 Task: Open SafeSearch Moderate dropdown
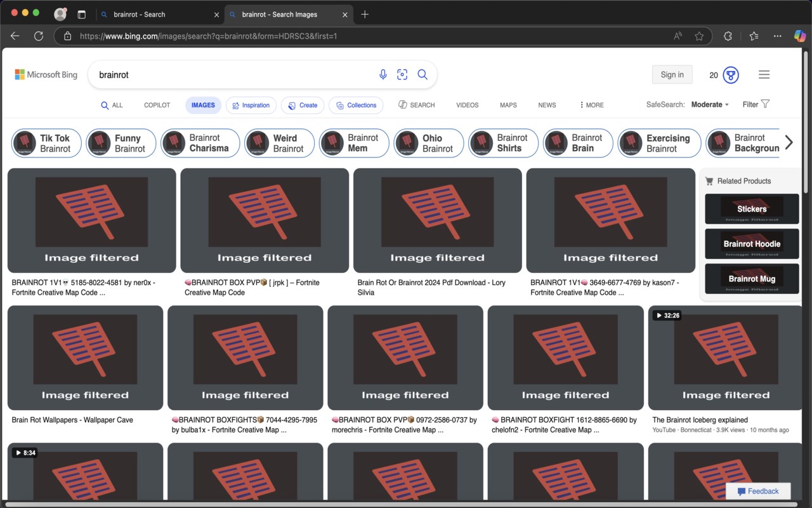click(x=710, y=105)
